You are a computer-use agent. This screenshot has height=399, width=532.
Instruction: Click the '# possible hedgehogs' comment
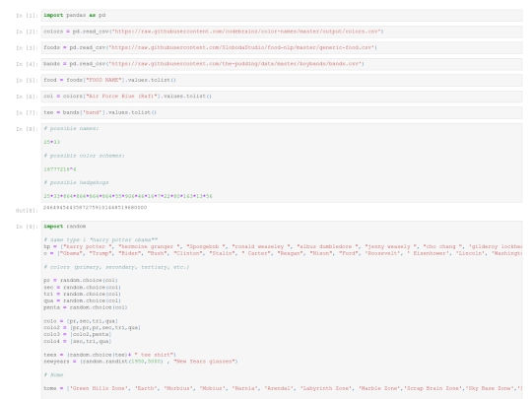tap(76, 182)
